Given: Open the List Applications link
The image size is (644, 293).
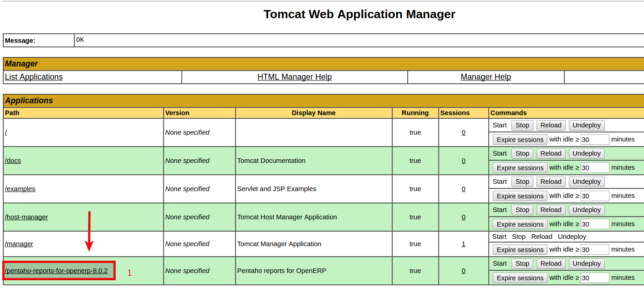Looking at the screenshot, I should point(34,77).
